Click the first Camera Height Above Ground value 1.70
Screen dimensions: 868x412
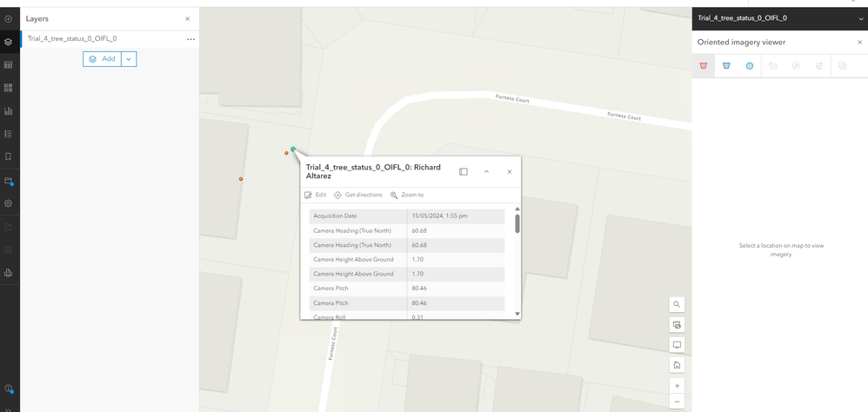click(417, 259)
